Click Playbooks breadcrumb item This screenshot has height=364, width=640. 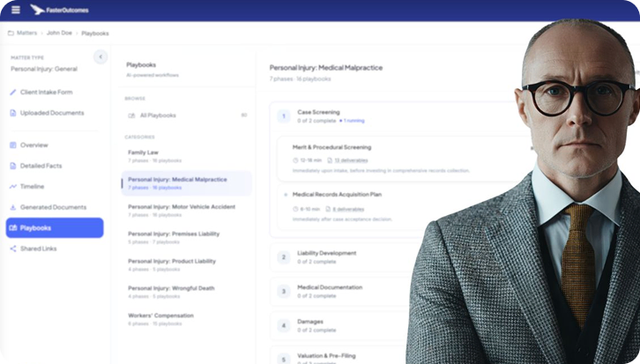coord(95,33)
